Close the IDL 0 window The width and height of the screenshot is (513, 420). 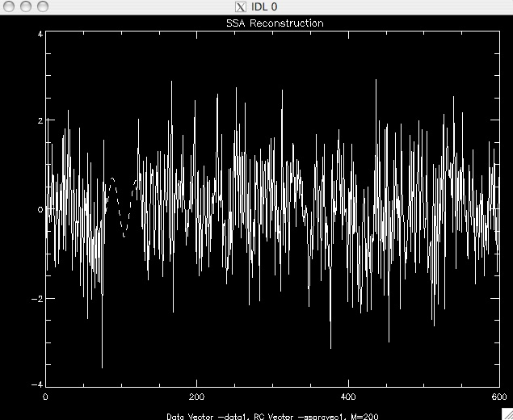[11, 6]
